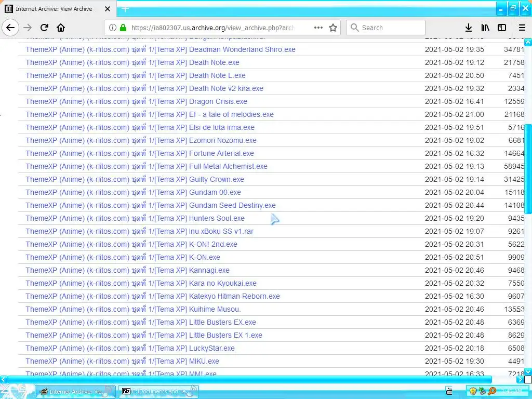
Task: Switch to Internet Archive taskbar button
Action: point(75,392)
